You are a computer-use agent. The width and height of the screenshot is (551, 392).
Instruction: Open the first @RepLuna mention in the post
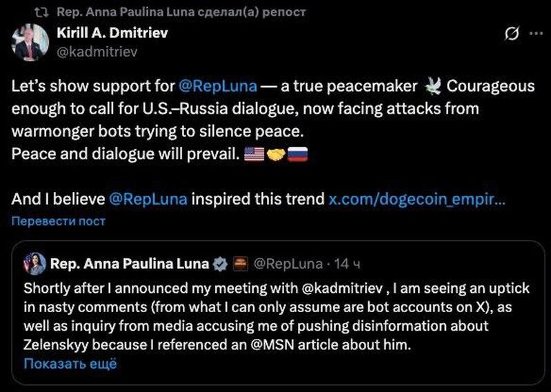(218, 86)
